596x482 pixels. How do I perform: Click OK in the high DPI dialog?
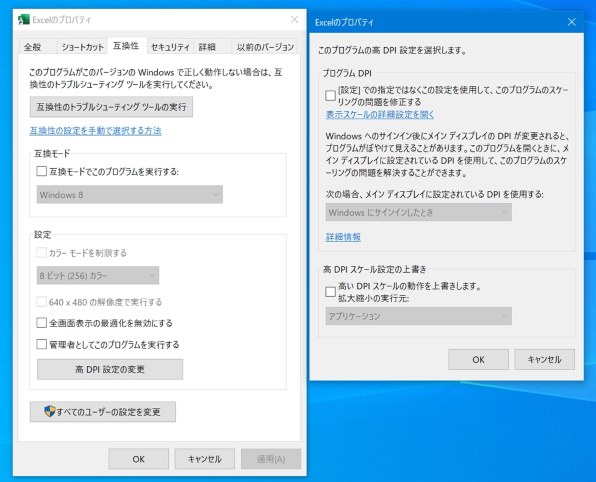point(478,360)
